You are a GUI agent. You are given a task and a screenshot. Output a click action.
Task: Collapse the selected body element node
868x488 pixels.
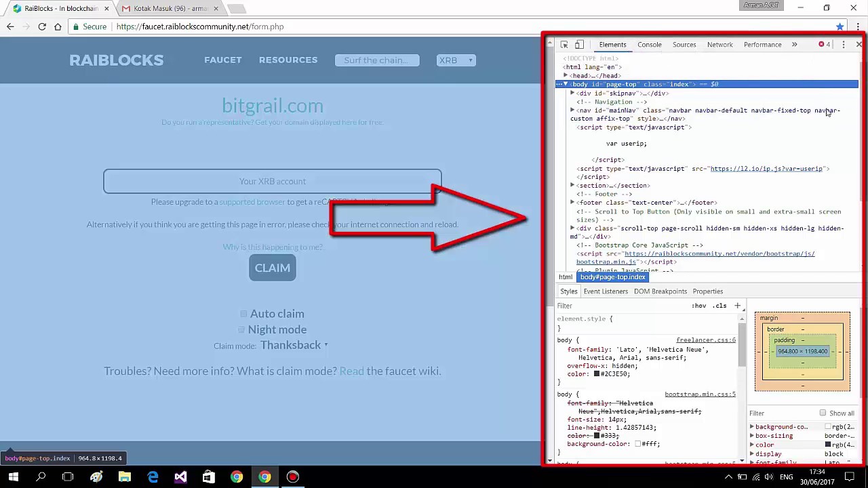pyautogui.click(x=566, y=84)
